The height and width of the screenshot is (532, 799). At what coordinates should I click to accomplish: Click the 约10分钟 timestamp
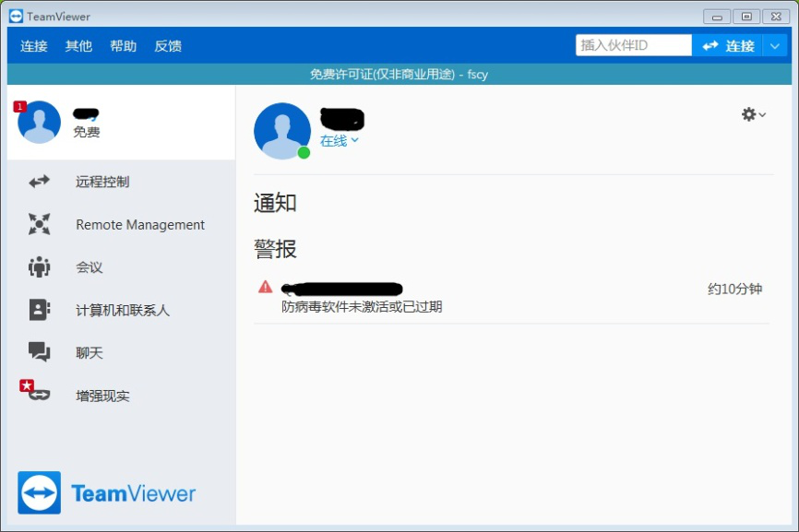pyautogui.click(x=734, y=290)
